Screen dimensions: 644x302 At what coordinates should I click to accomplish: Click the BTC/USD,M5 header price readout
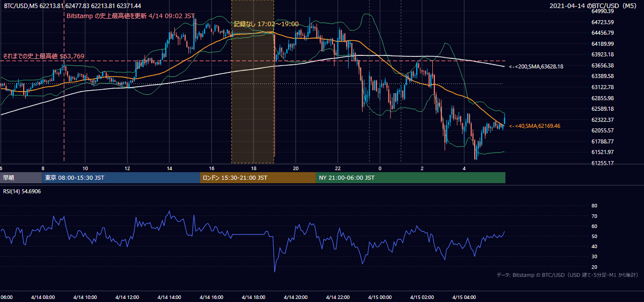tap(73, 6)
